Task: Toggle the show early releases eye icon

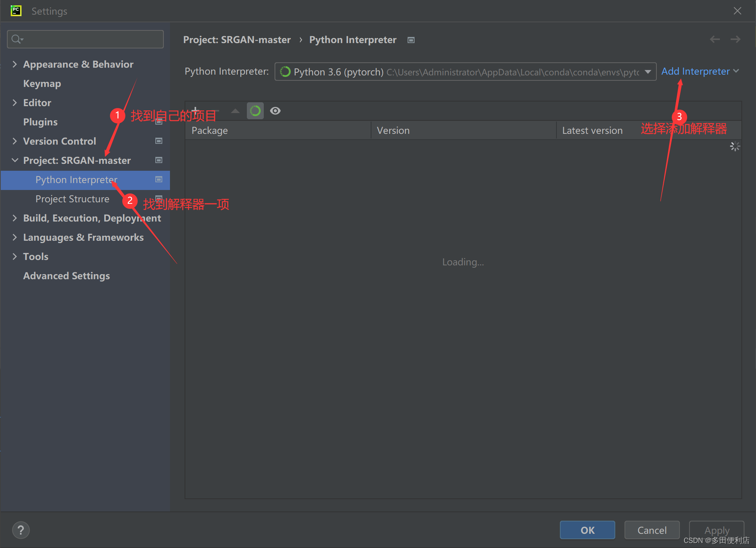Action: [275, 111]
